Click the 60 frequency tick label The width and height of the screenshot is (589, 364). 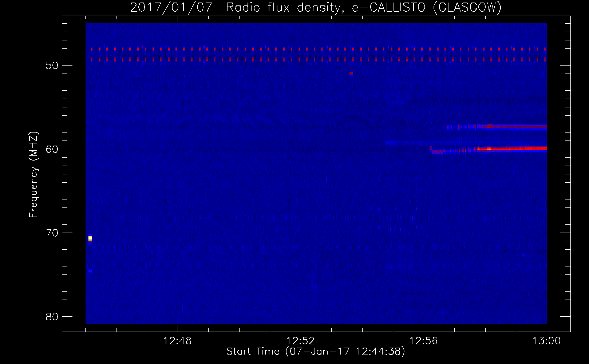coord(52,149)
